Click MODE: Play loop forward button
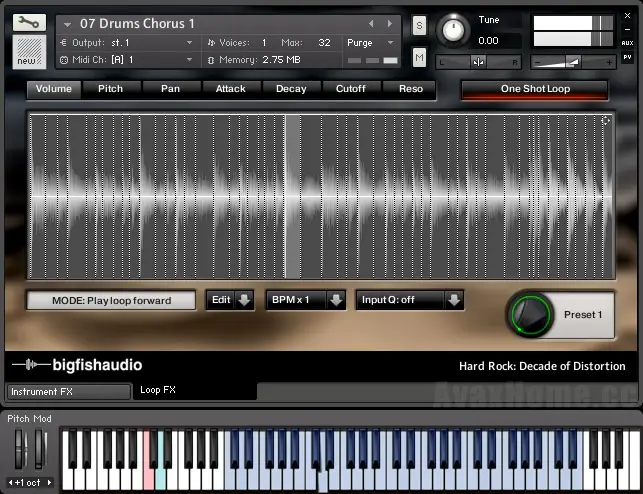This screenshot has width=643, height=494. point(111,300)
